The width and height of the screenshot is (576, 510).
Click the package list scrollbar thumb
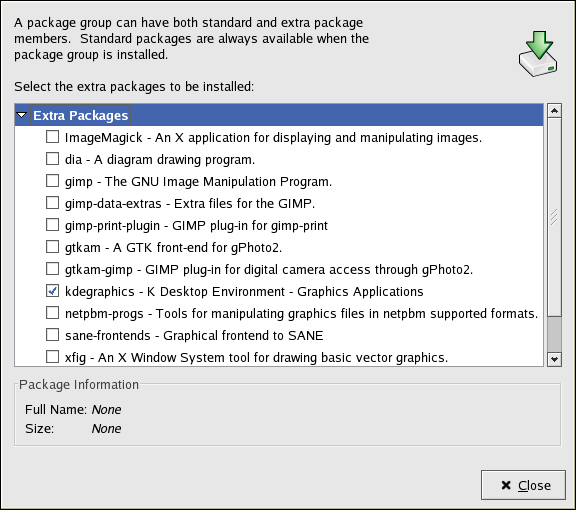coord(554,217)
